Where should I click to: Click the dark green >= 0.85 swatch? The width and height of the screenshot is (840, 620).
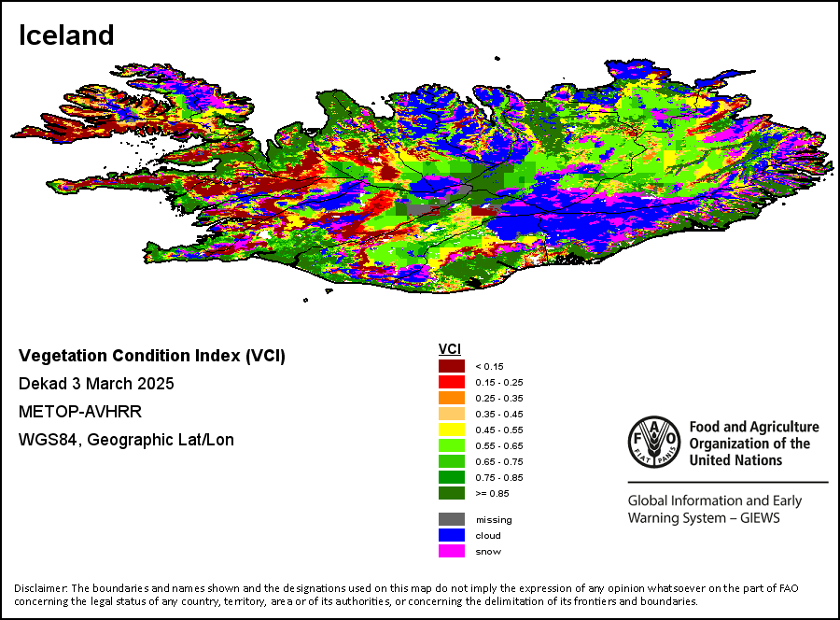452,493
